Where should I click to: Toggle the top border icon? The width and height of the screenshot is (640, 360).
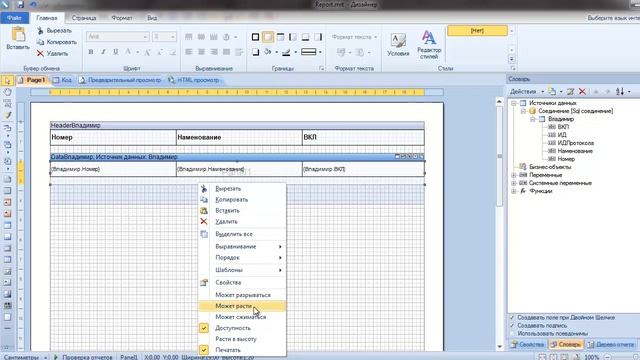pos(280,37)
